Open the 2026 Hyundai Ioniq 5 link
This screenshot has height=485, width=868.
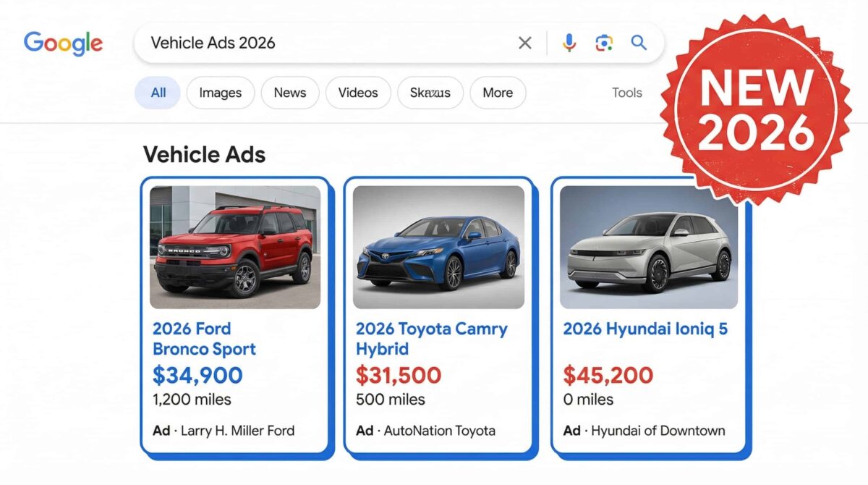tap(645, 329)
